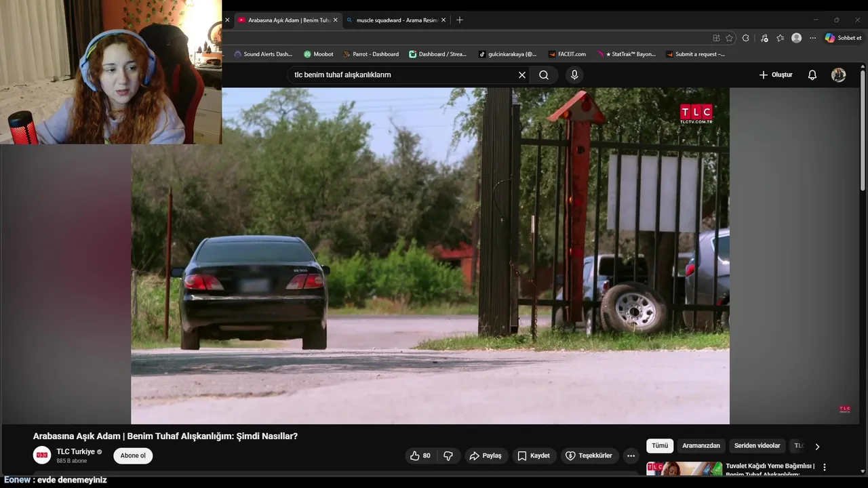Screen dimensions: 868x488
Task: Open the Parrot - Dashboard bookmark
Action: click(371, 54)
